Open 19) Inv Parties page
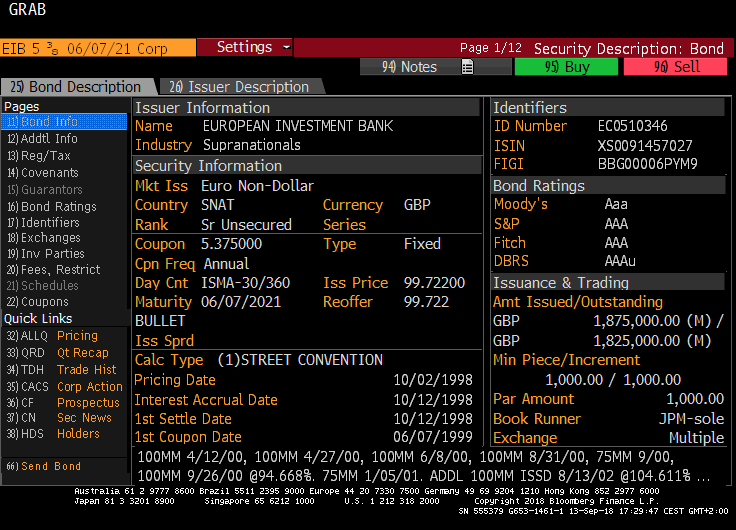The width and height of the screenshot is (736, 530). (46, 253)
